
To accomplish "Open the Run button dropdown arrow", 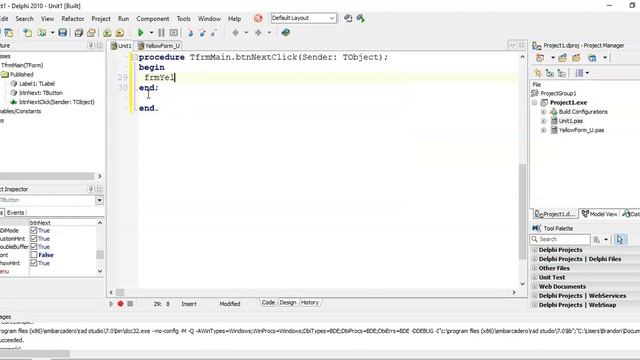I will click(151, 33).
